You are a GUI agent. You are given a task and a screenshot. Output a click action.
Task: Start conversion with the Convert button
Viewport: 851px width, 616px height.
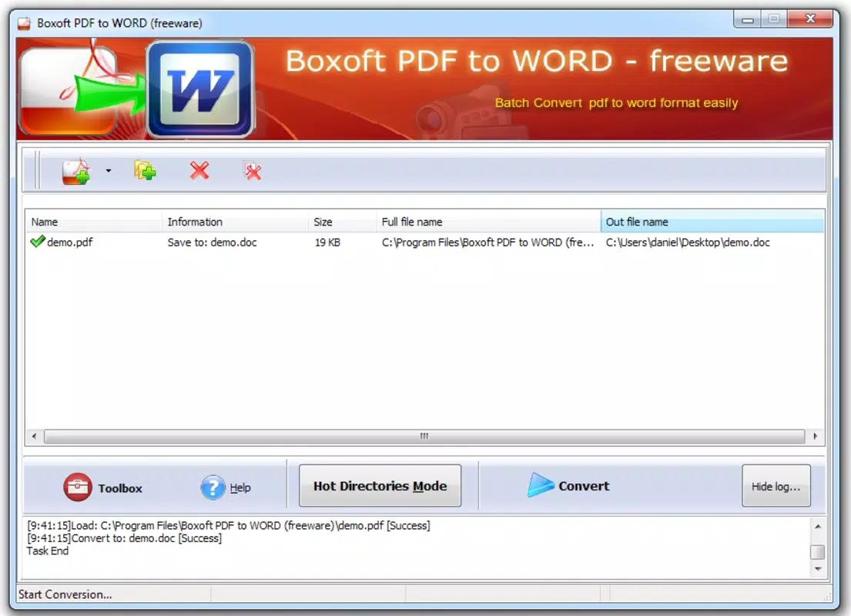(568, 485)
